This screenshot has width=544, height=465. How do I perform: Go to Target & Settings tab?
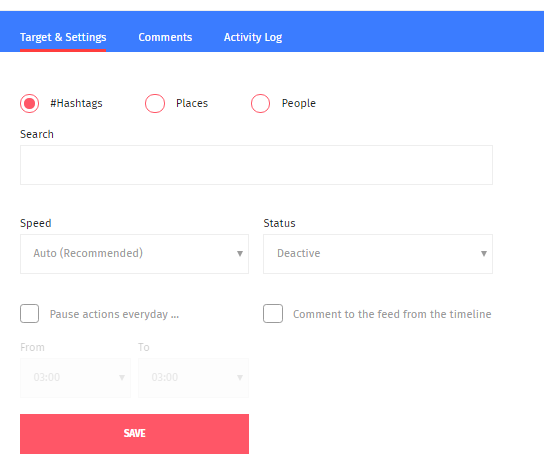click(x=63, y=37)
